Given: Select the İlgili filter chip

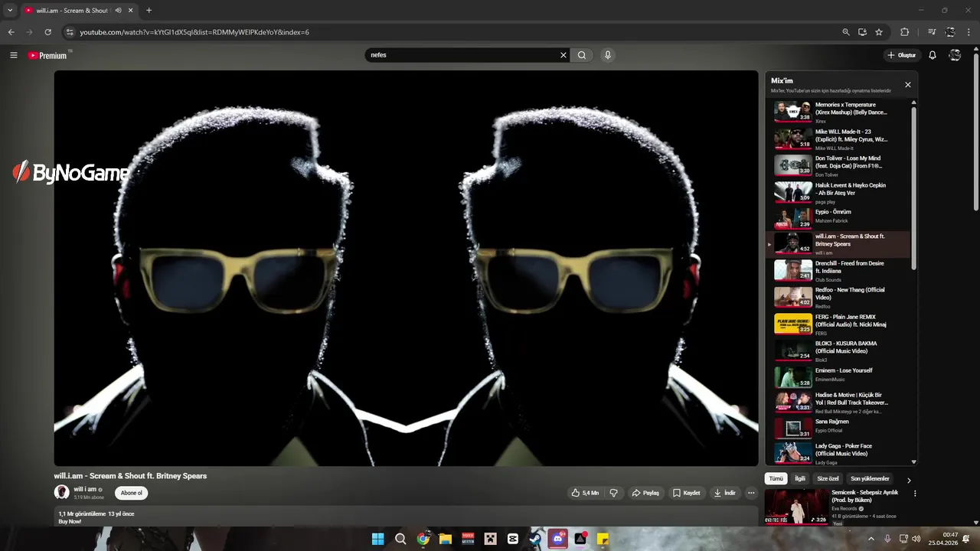Looking at the screenshot, I should [799, 478].
